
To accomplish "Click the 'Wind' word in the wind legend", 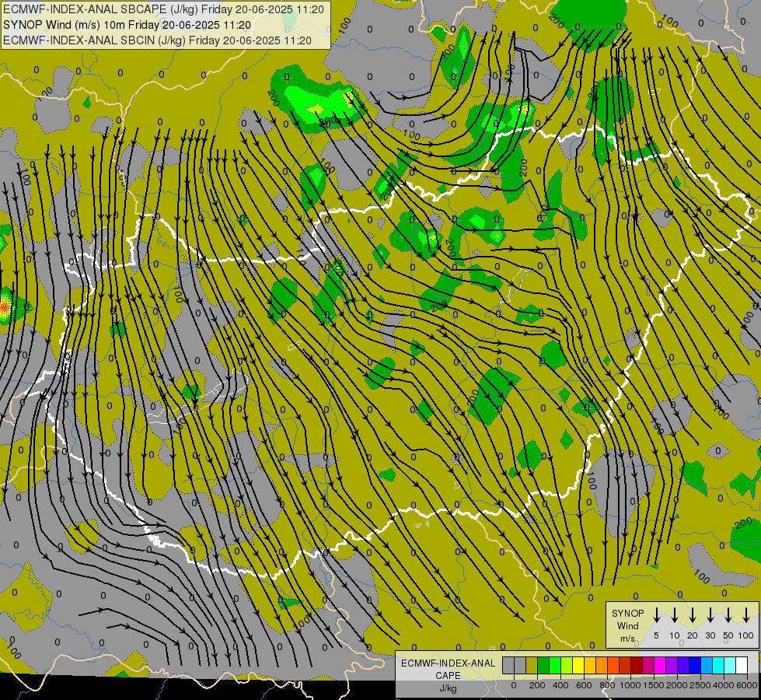I will click(x=628, y=625).
